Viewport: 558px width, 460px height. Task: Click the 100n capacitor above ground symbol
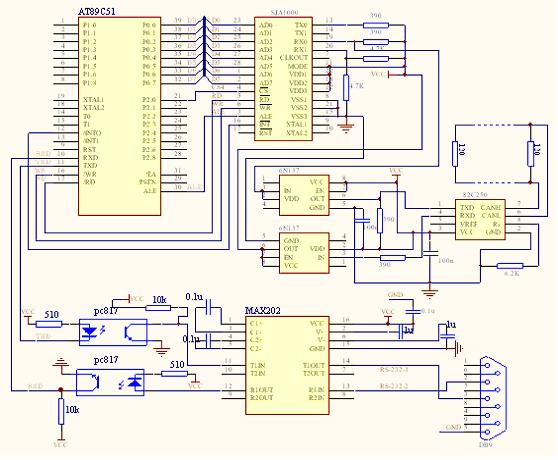point(430,253)
